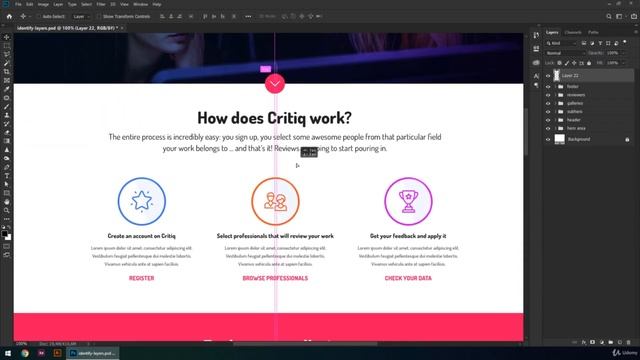640x360 pixels.
Task: Click the red down-arrow circle button
Action: [x=275, y=84]
